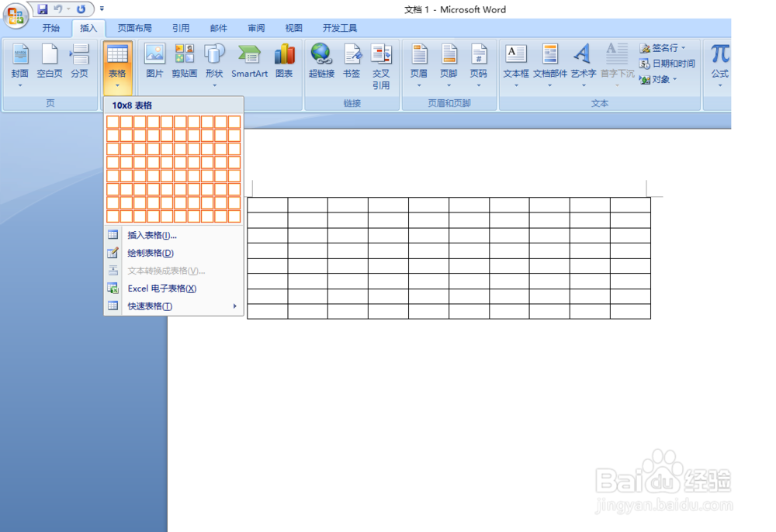Expand the shapes dropdown arrow

tap(214, 85)
